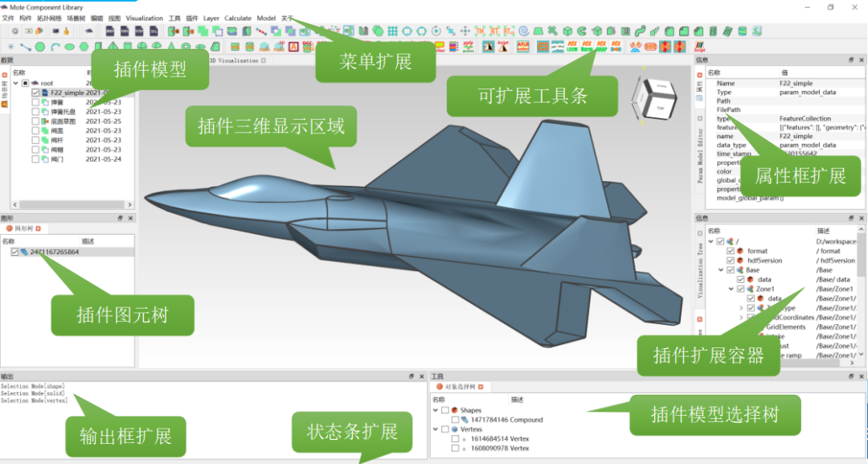Collapse the root node in data tree
The image size is (868, 464).
(x=15, y=83)
